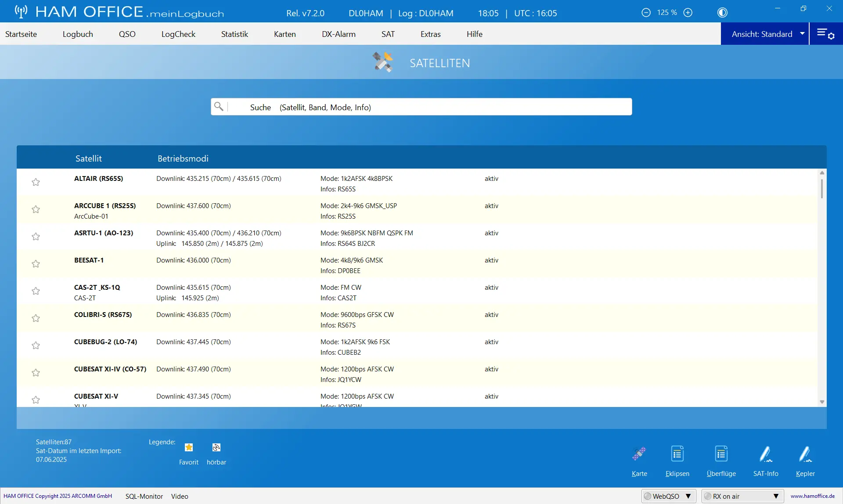Open the DX-Alarm menu

[339, 34]
